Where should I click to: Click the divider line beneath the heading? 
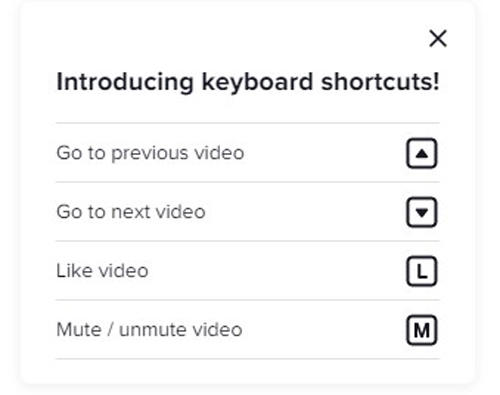tap(248, 123)
